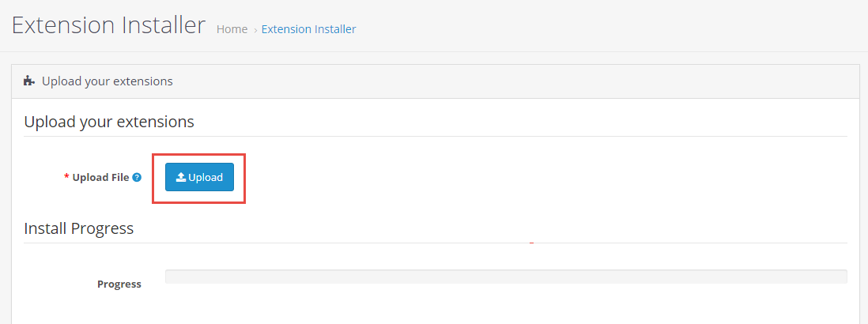Click the divider line under Install Progress heading

(x=435, y=243)
